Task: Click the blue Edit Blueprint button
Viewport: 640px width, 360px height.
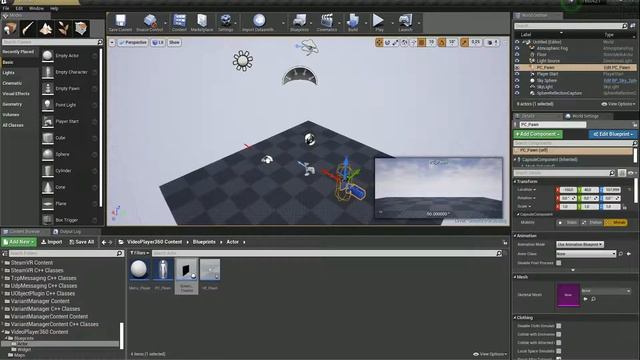Action: 612,134
